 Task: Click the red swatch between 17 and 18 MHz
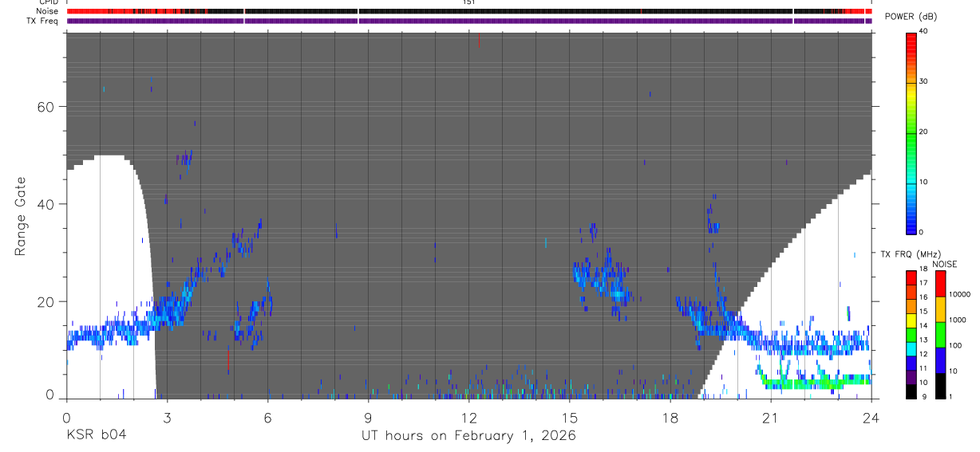point(911,277)
